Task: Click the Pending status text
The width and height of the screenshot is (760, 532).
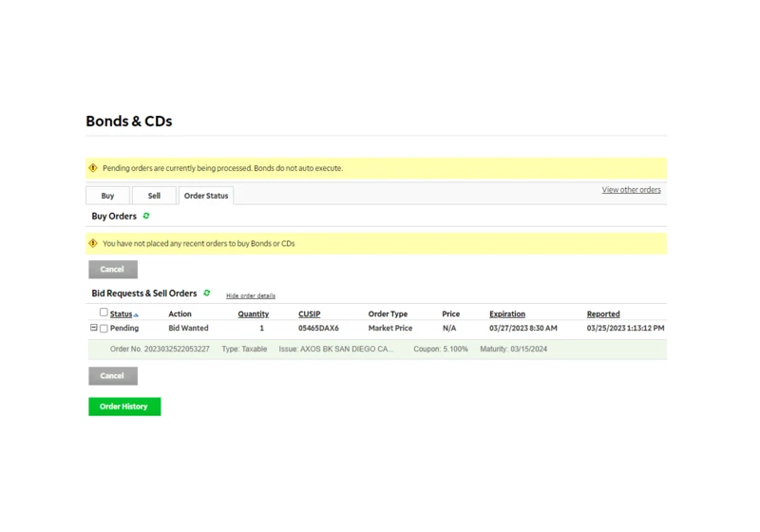Action: [x=124, y=328]
